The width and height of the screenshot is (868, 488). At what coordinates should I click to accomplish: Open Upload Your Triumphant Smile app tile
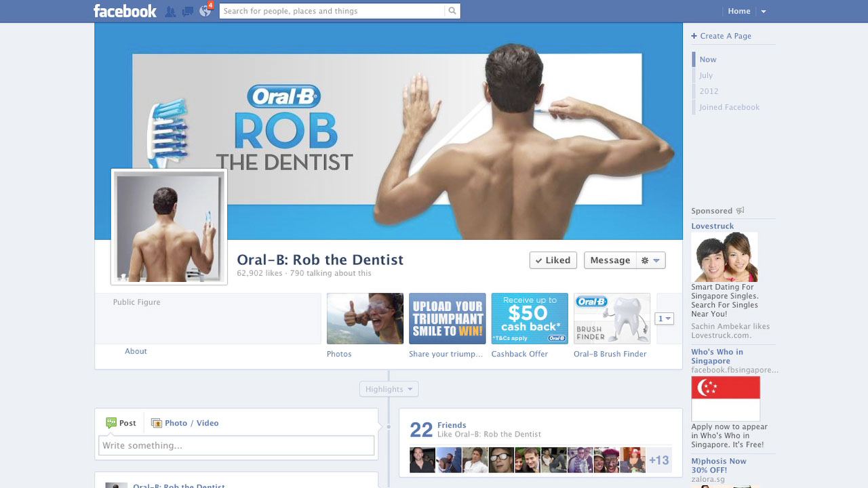(448, 319)
